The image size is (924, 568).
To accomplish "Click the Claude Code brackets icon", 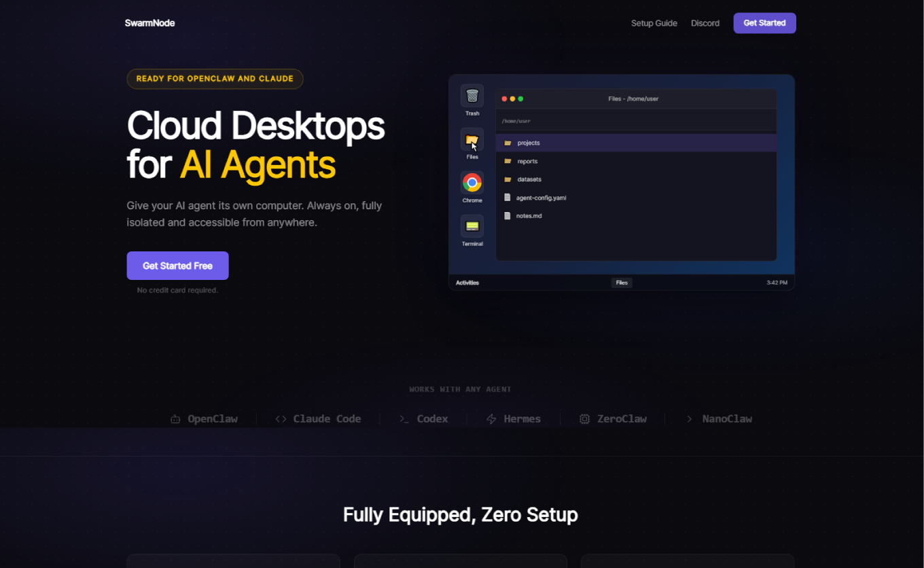I will point(281,419).
